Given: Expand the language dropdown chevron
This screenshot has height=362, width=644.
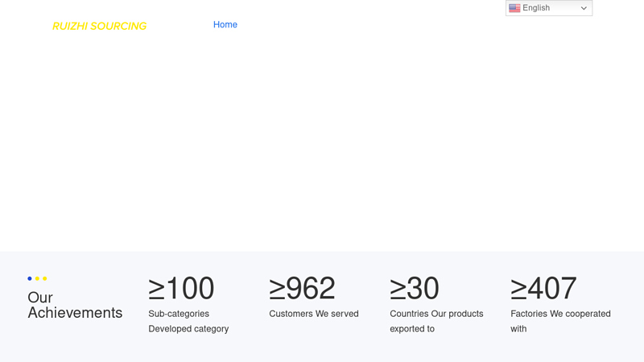Looking at the screenshot, I should pyautogui.click(x=584, y=8).
